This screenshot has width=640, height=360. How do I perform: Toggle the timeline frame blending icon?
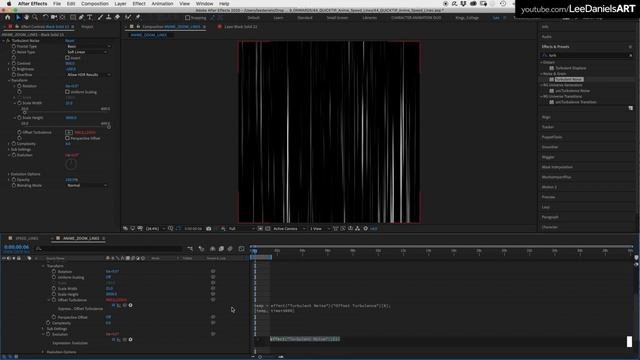(x=221, y=248)
